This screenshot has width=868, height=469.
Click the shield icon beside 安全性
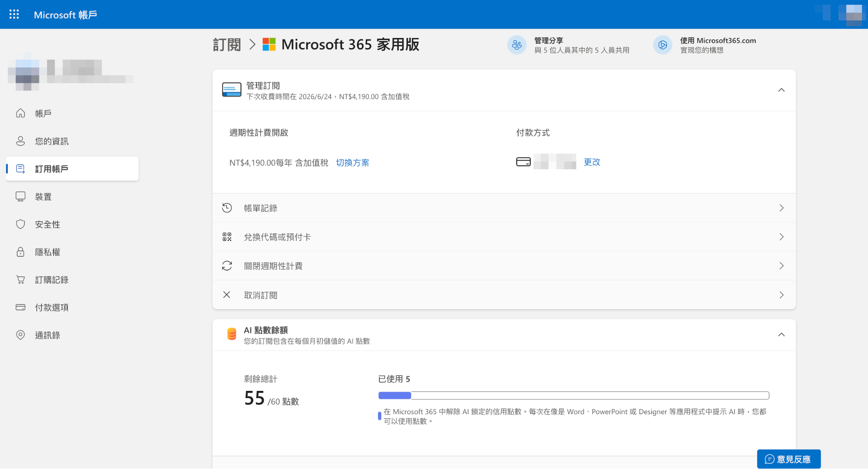point(20,224)
